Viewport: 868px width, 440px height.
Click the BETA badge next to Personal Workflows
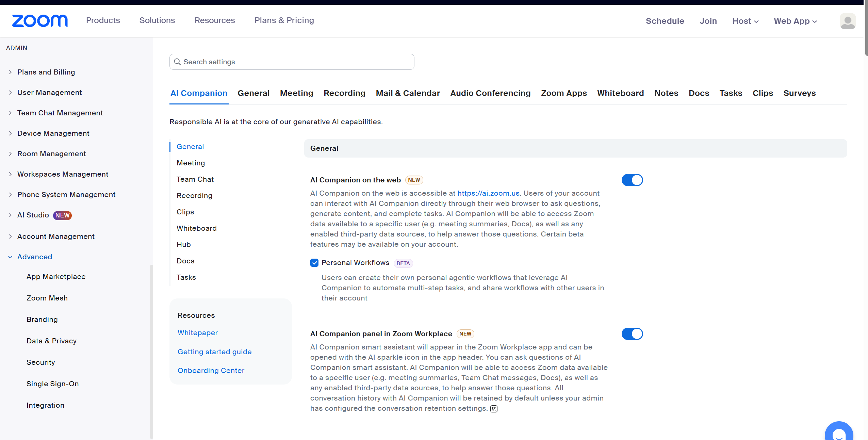click(x=403, y=263)
